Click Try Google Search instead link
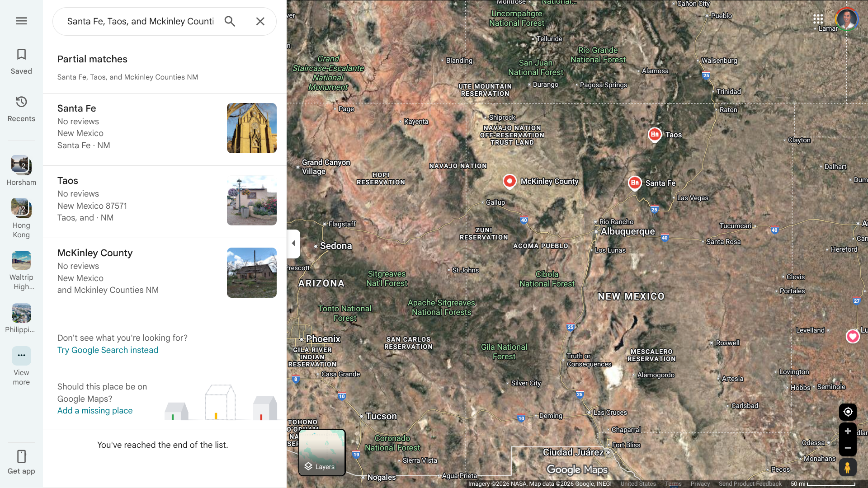The width and height of the screenshot is (868, 488). pyautogui.click(x=108, y=350)
